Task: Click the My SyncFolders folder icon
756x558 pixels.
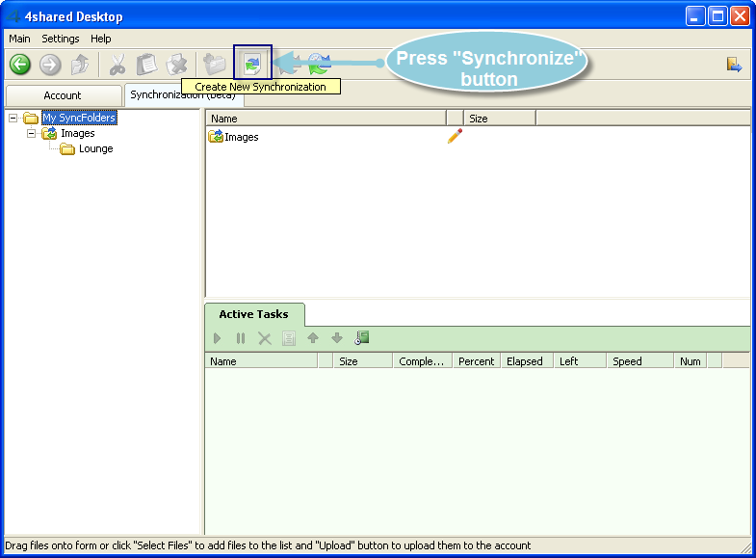Action: point(31,118)
